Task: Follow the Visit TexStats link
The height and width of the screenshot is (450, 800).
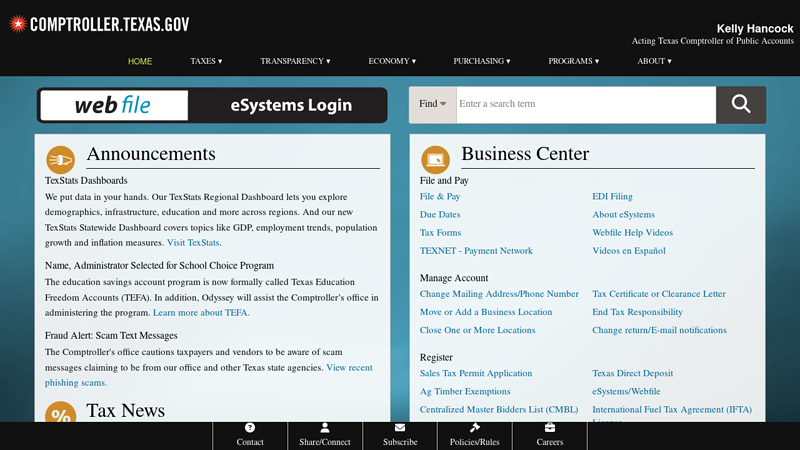Action: tap(193, 243)
